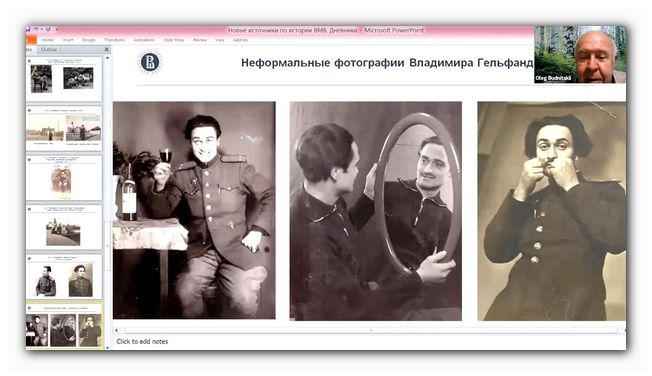Viewport: 652px width, 376px height.
Task: Click the Undo icon in the quick access toolbar
Action: 36,30
